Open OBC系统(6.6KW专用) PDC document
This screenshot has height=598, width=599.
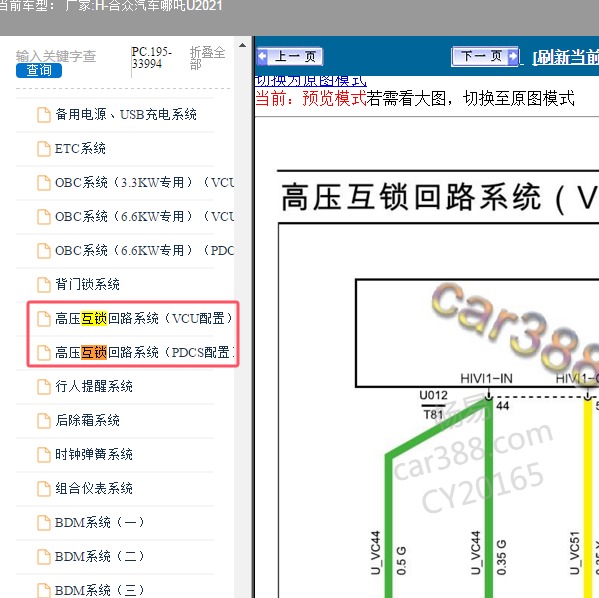(145, 250)
